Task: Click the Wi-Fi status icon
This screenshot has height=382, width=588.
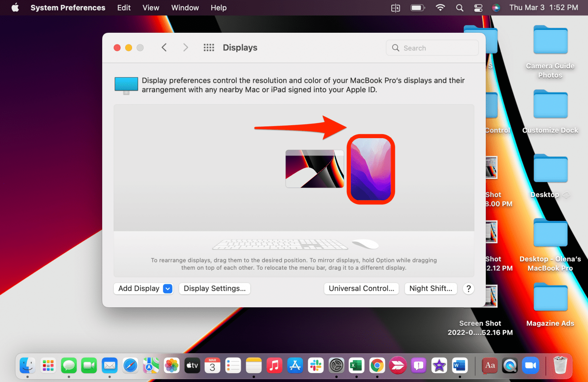Action: 440,8
